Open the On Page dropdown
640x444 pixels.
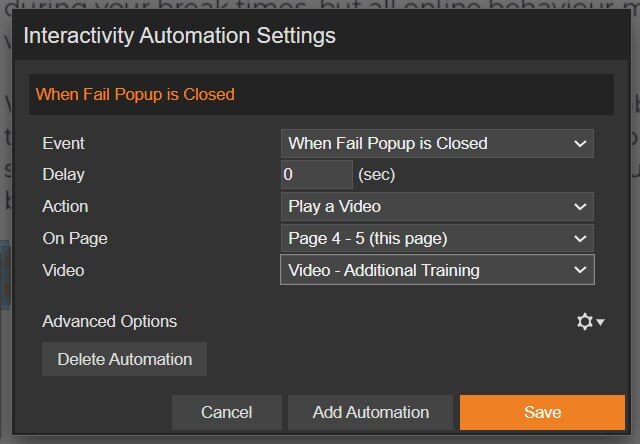click(x=437, y=238)
